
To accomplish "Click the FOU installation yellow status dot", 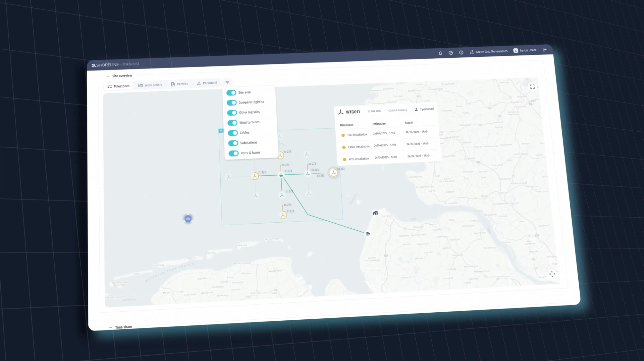I will 343,136.
